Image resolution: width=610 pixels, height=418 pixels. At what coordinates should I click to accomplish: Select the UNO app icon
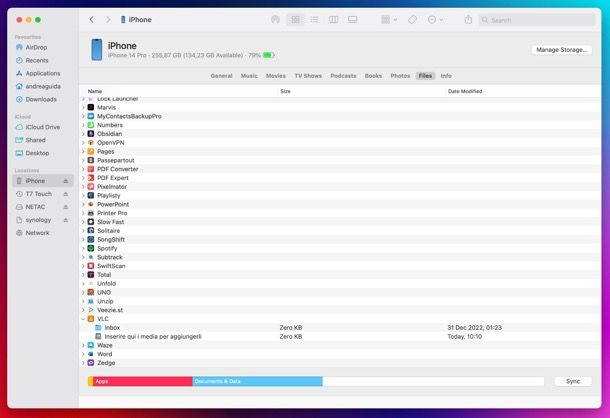tap(91, 292)
